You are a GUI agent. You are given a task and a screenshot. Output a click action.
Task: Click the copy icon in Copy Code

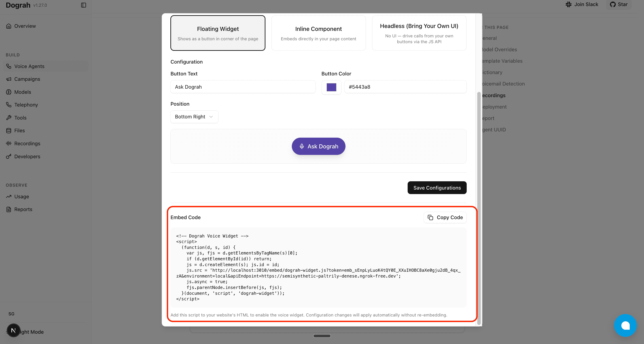point(430,217)
